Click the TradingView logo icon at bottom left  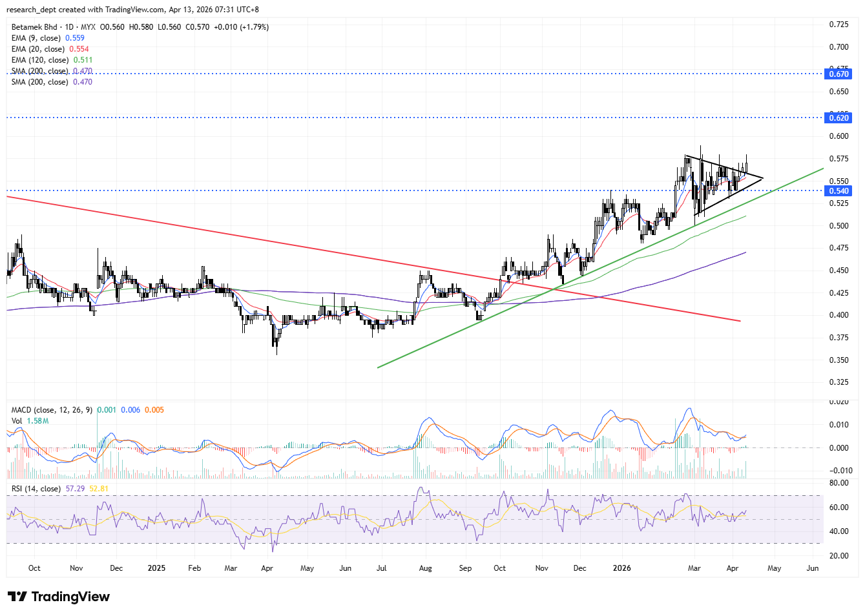tap(17, 597)
